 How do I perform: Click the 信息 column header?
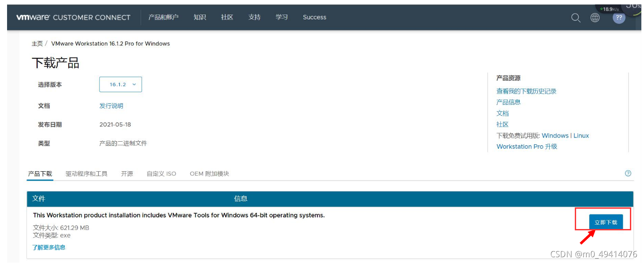coord(241,199)
